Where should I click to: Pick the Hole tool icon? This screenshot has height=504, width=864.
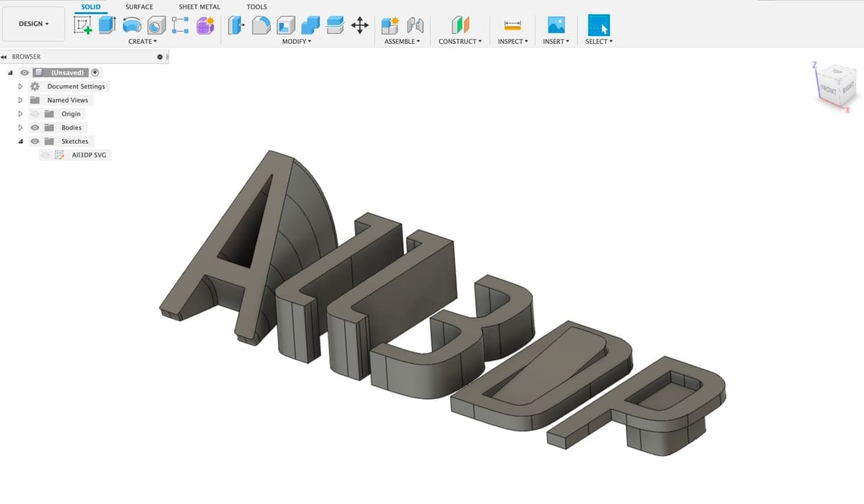(x=156, y=25)
